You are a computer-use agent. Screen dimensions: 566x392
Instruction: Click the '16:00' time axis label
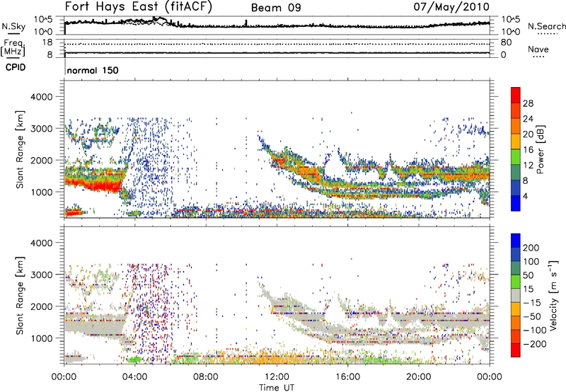[348, 377]
